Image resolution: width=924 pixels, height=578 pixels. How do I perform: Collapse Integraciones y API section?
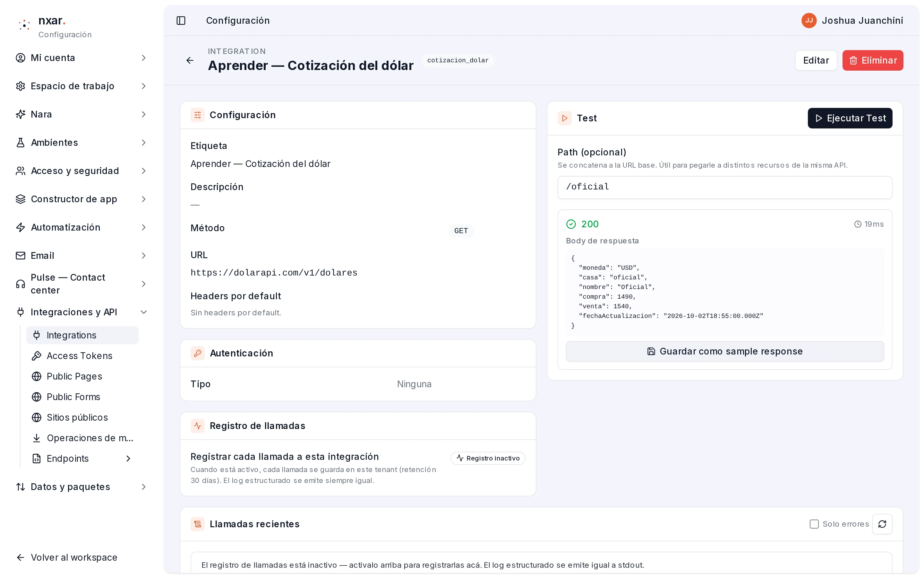tap(81, 312)
